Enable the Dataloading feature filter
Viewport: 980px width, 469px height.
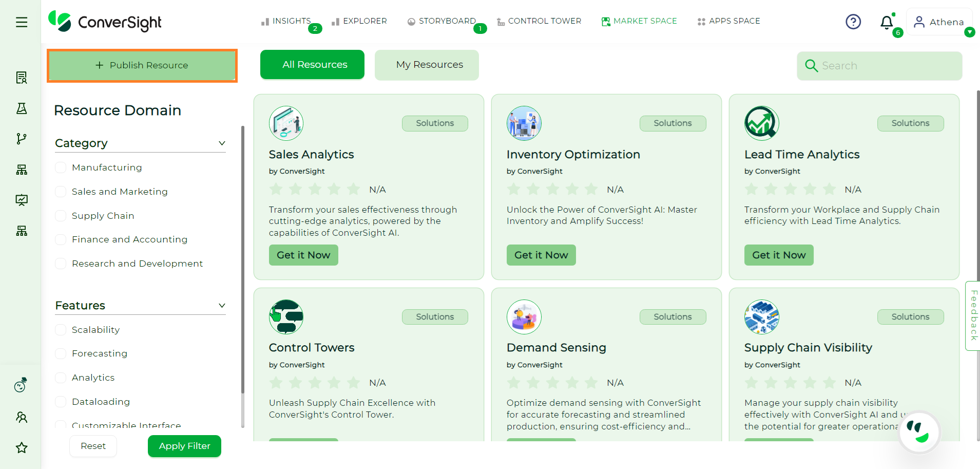click(61, 402)
